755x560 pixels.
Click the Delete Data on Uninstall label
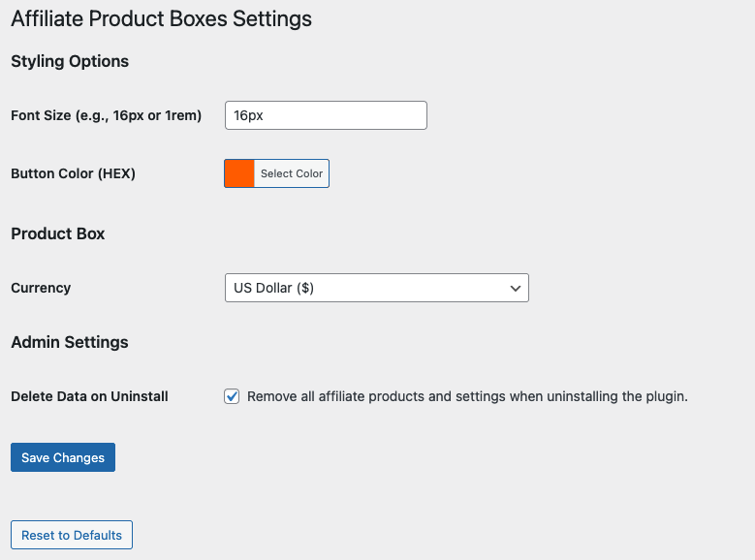[x=89, y=396]
